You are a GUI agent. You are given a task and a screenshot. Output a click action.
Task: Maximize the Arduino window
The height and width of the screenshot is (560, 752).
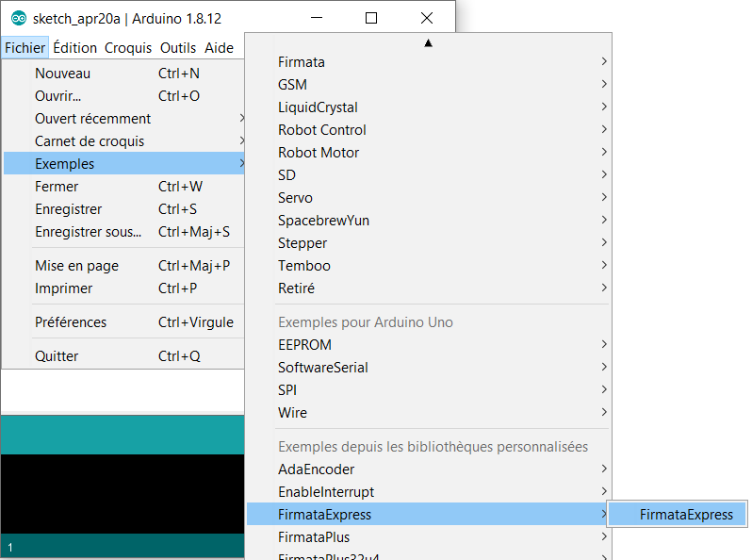(x=371, y=18)
